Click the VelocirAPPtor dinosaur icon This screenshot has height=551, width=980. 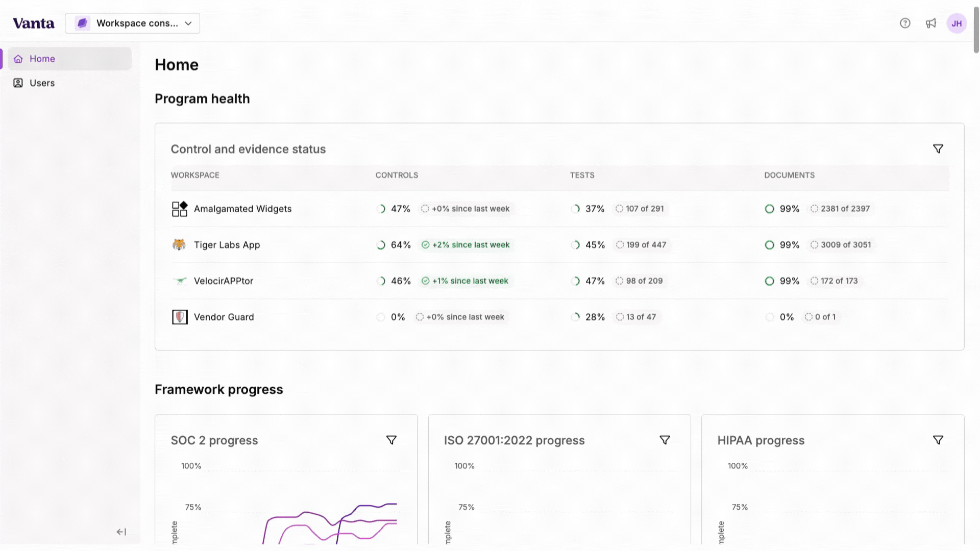click(x=180, y=281)
